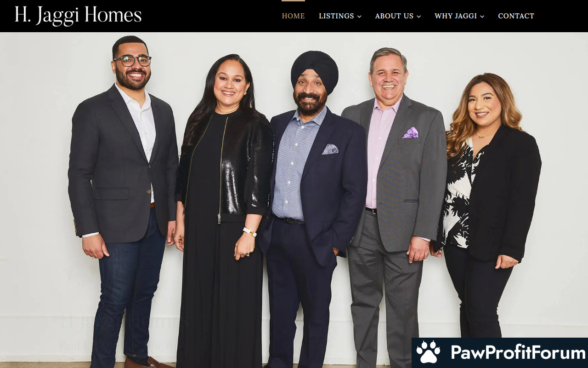Expand the chevron next to WHY JAGGI
The image size is (588, 368).
pos(482,17)
